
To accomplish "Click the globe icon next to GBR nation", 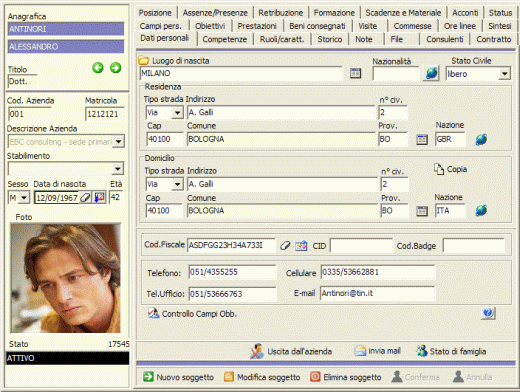I will (481, 139).
